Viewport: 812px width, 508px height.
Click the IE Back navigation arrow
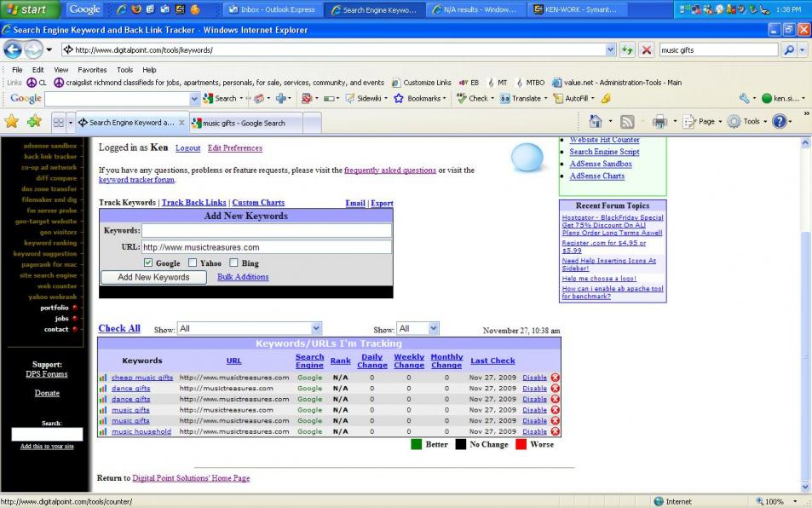13,49
